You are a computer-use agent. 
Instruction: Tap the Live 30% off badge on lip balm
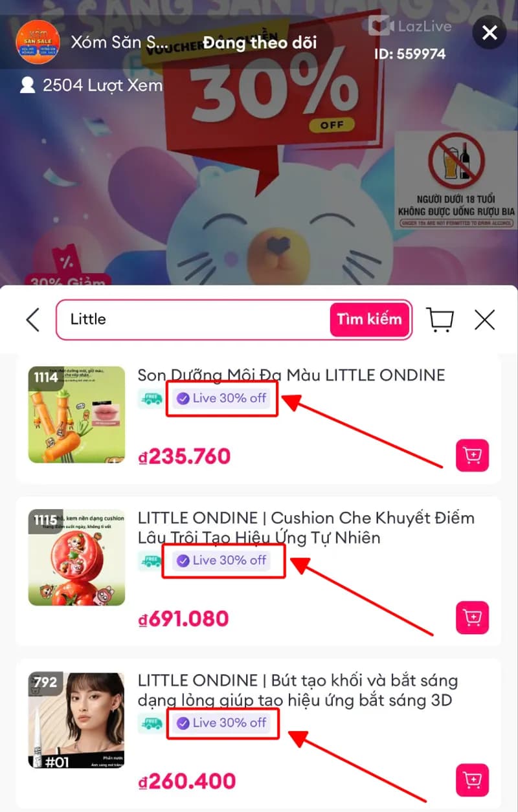tap(222, 399)
